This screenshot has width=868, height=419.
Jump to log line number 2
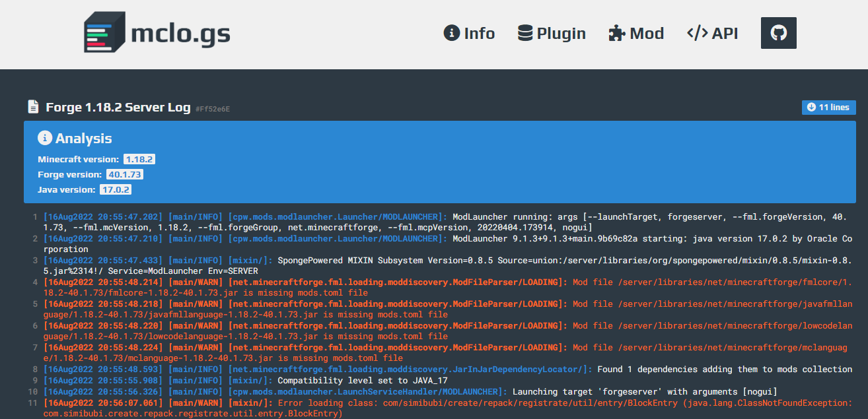(x=34, y=239)
